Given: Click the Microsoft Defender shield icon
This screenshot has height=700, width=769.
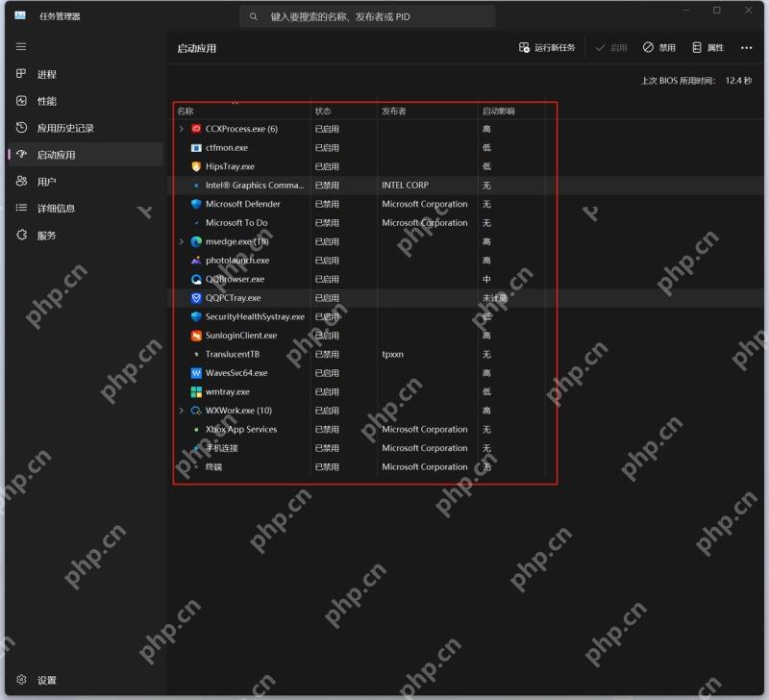Looking at the screenshot, I should coord(196,204).
